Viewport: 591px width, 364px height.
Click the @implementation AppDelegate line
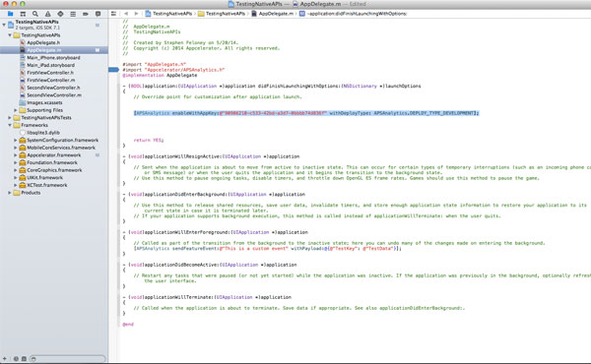160,75
